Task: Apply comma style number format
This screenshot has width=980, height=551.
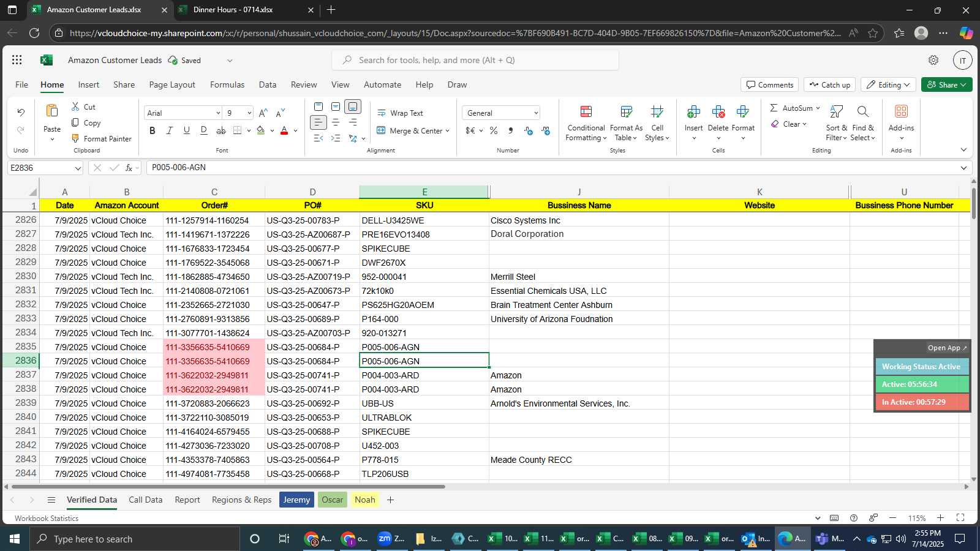Action: click(511, 130)
